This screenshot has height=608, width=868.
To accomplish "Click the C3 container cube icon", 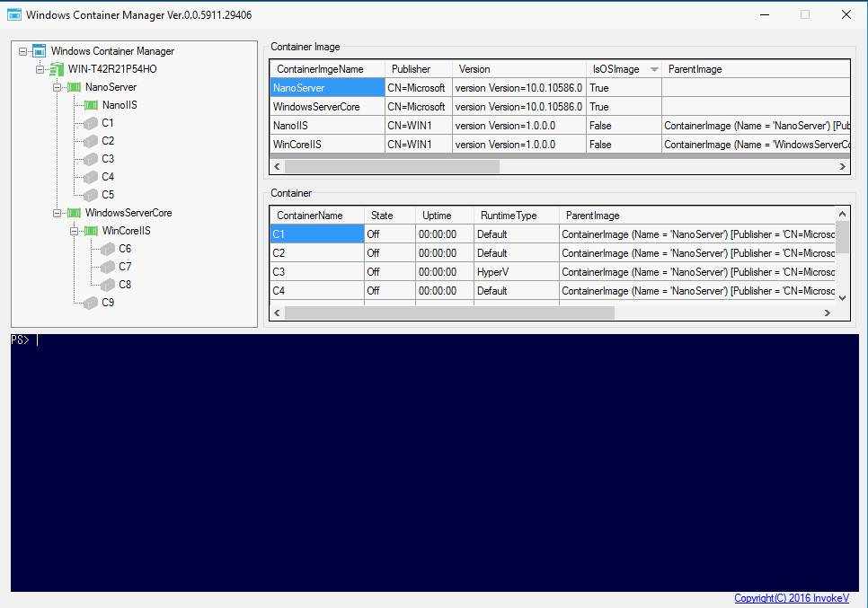I will coord(91,159).
